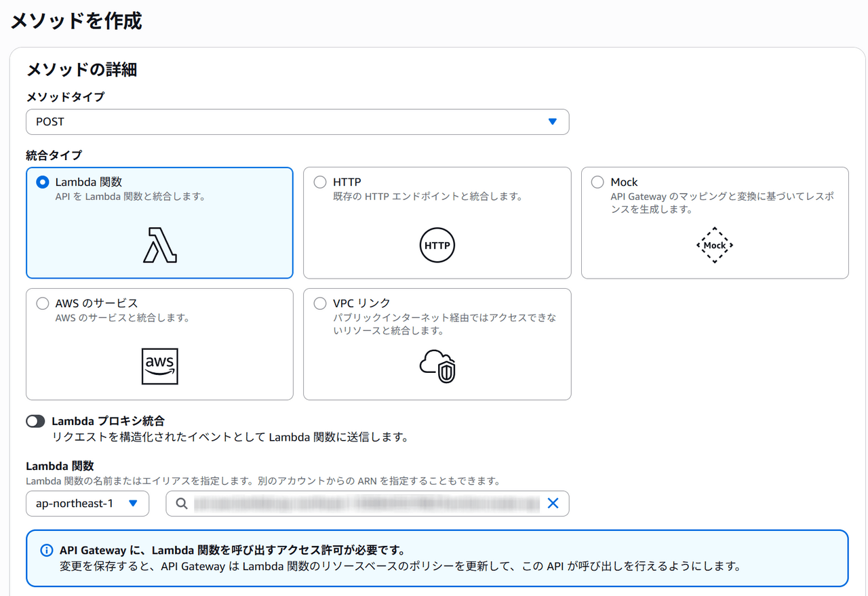Select the VPC リンク radio button
Viewport: 868px width, 596px height.
click(320, 303)
